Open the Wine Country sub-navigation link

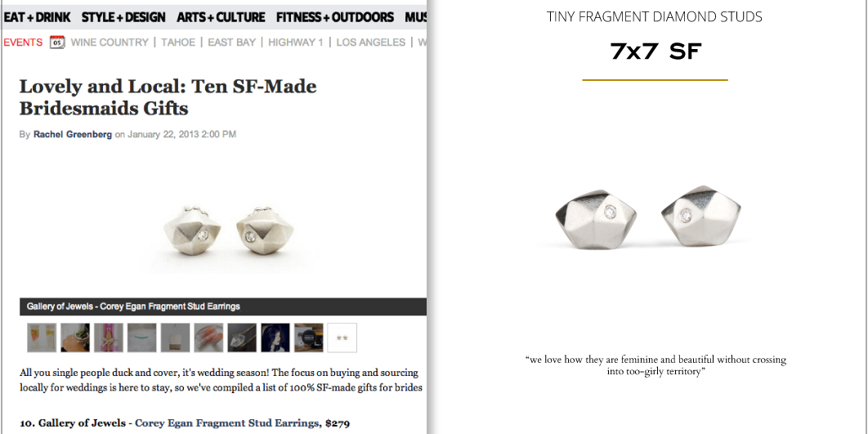[110, 43]
